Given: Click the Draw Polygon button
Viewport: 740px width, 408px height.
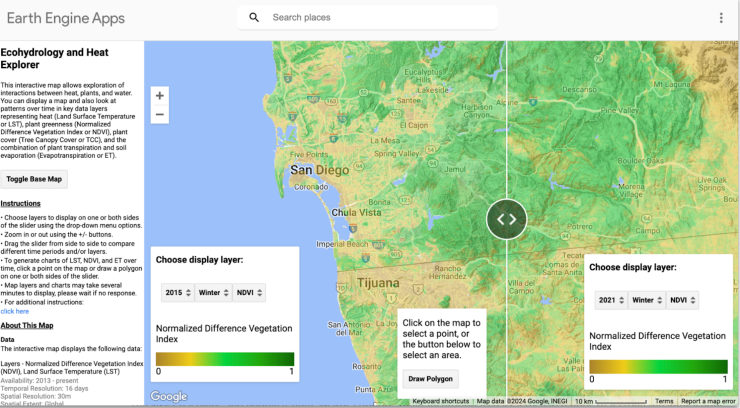Looking at the screenshot, I should 430,379.
